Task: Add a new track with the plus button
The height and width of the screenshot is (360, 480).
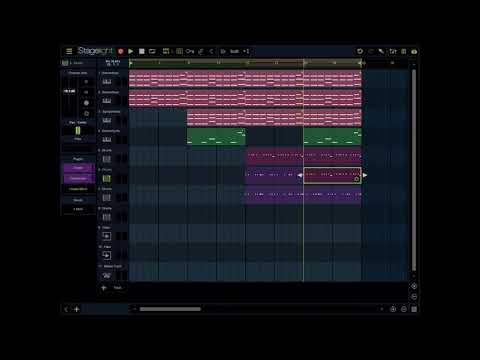Action: pos(104,288)
